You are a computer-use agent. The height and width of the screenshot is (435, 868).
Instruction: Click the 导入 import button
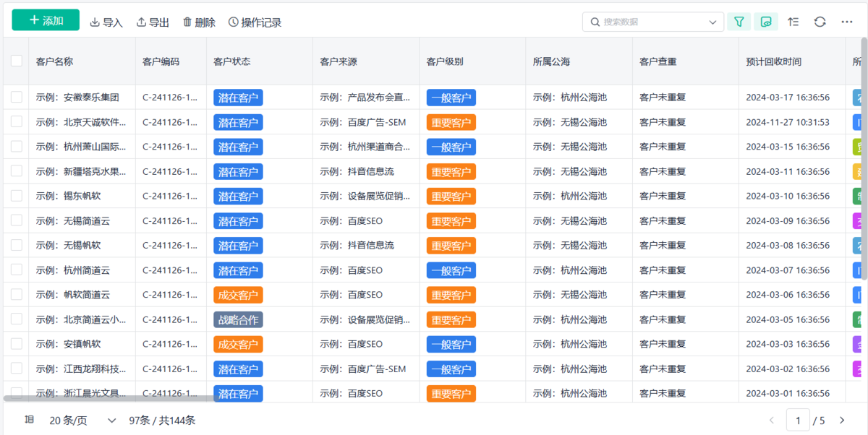[106, 22]
